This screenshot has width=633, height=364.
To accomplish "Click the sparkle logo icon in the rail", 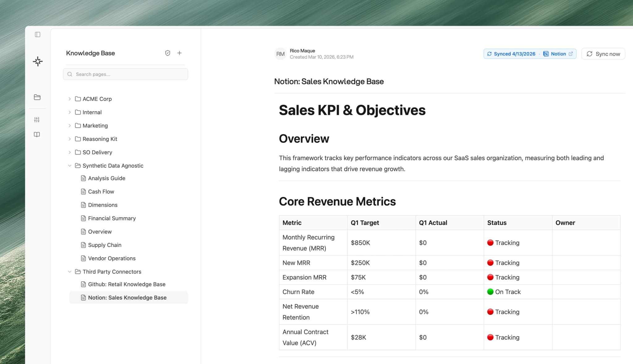I will (x=37, y=61).
